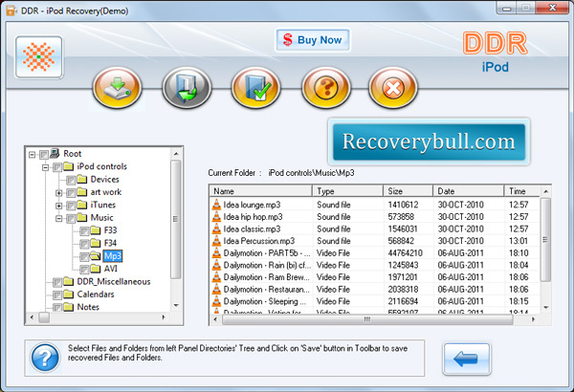Click the VLC icon beside Dailymotion - Restauran
This screenshot has width=574, height=392.
coord(217,289)
